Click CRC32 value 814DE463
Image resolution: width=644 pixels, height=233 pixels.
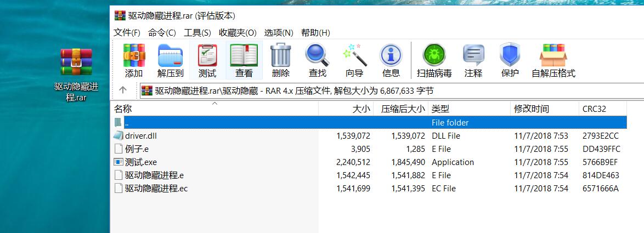point(601,175)
